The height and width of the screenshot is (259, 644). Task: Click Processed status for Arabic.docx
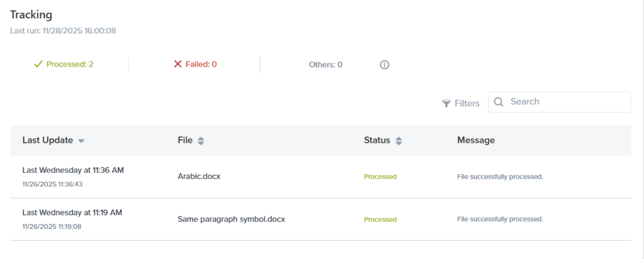point(380,177)
